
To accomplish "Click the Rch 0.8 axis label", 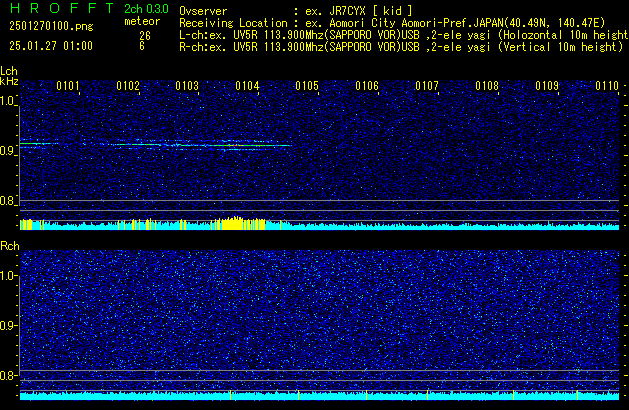I will pos(8,375).
